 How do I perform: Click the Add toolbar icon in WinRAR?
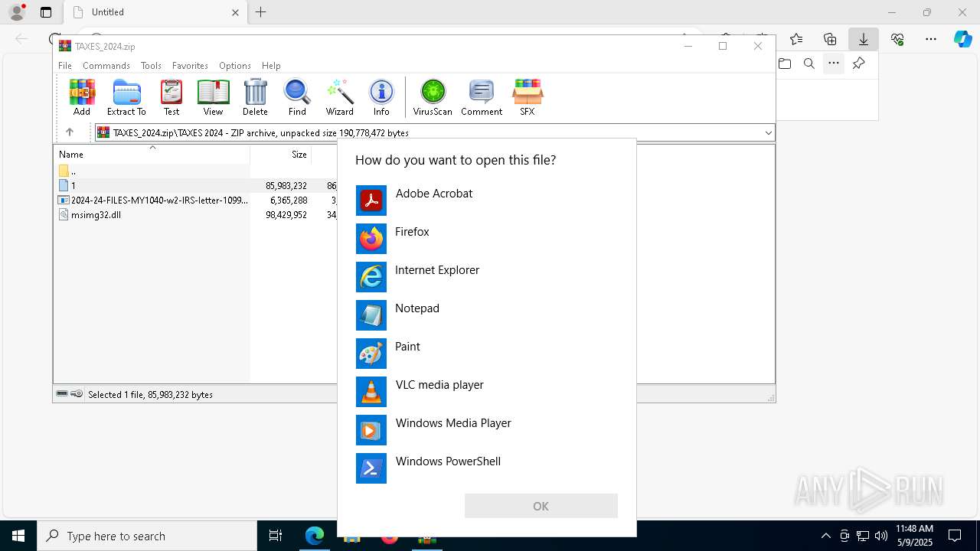tap(82, 97)
